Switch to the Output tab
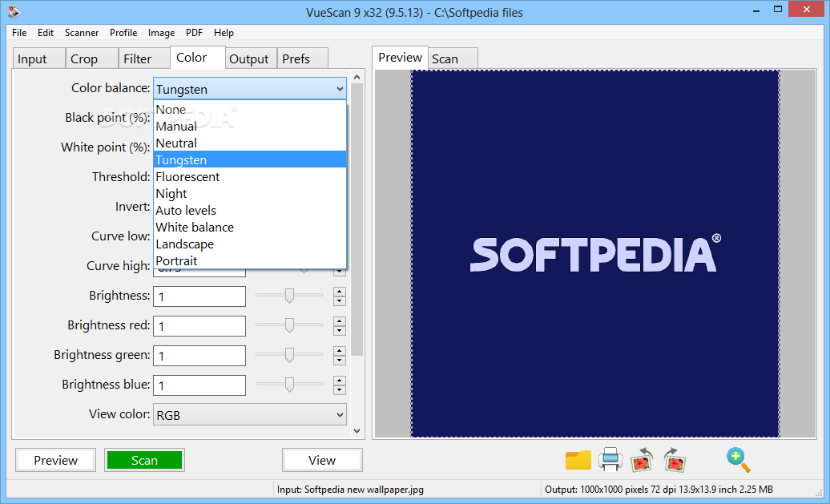The height and width of the screenshot is (504, 830). [x=251, y=58]
